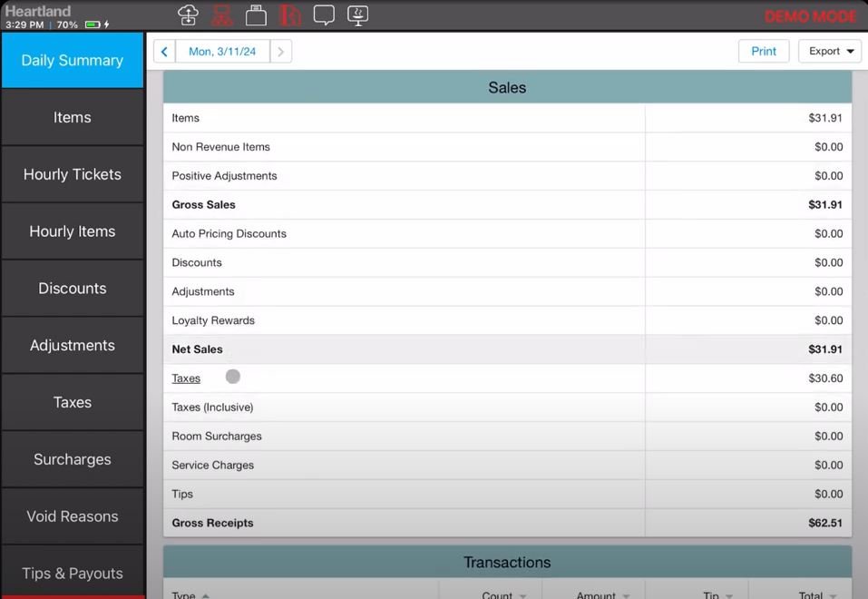Open the Adjustments report in sidebar

pos(73,346)
